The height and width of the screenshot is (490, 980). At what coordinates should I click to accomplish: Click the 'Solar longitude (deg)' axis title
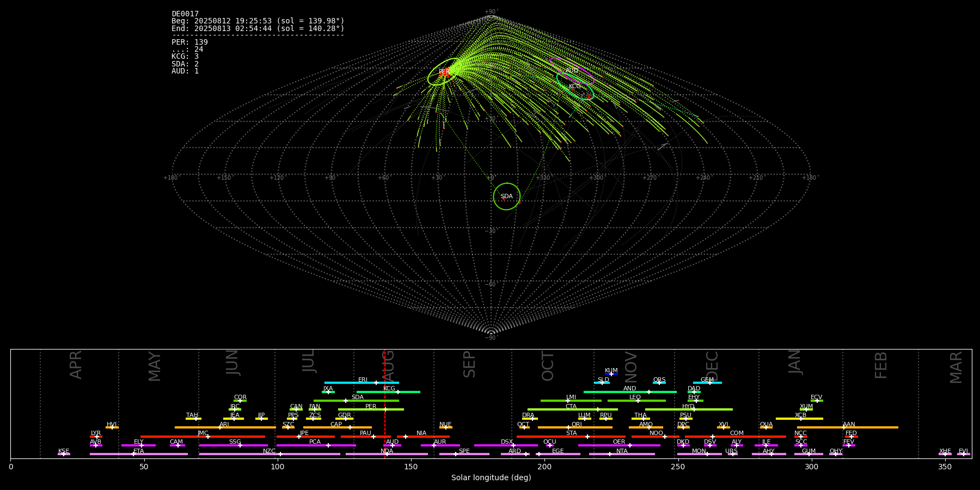click(x=491, y=478)
